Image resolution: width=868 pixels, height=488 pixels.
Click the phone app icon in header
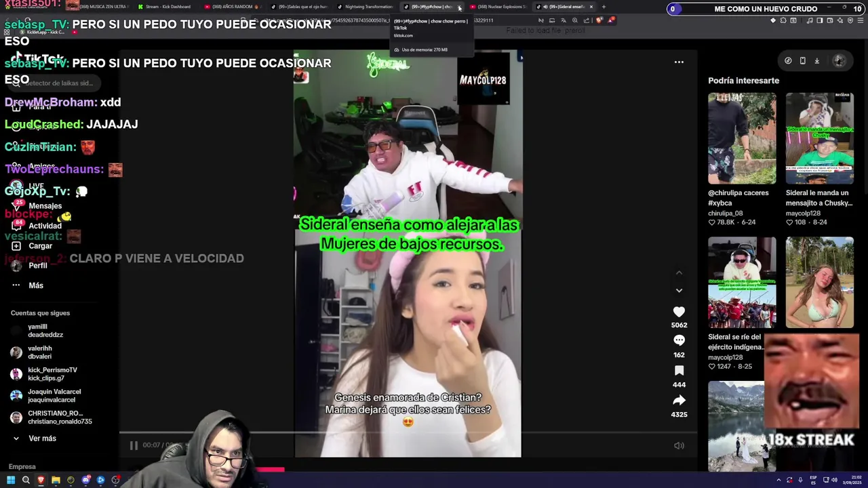pyautogui.click(x=802, y=60)
